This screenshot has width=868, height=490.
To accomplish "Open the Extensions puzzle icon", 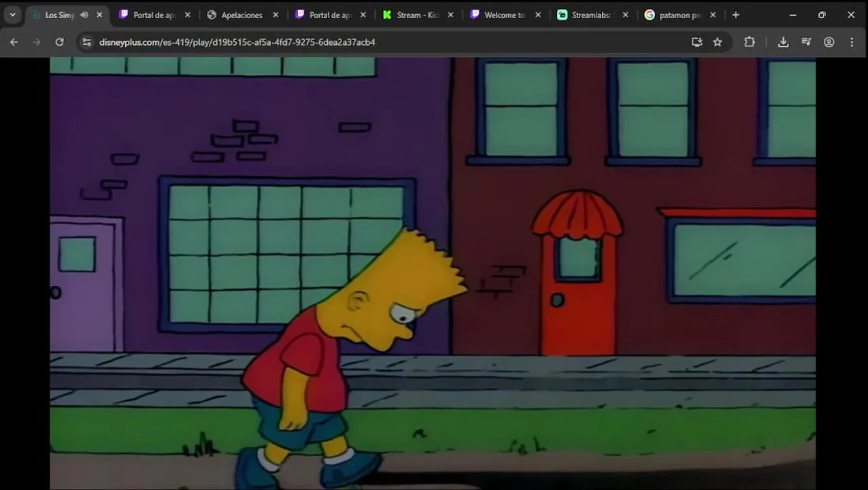I will pos(750,42).
